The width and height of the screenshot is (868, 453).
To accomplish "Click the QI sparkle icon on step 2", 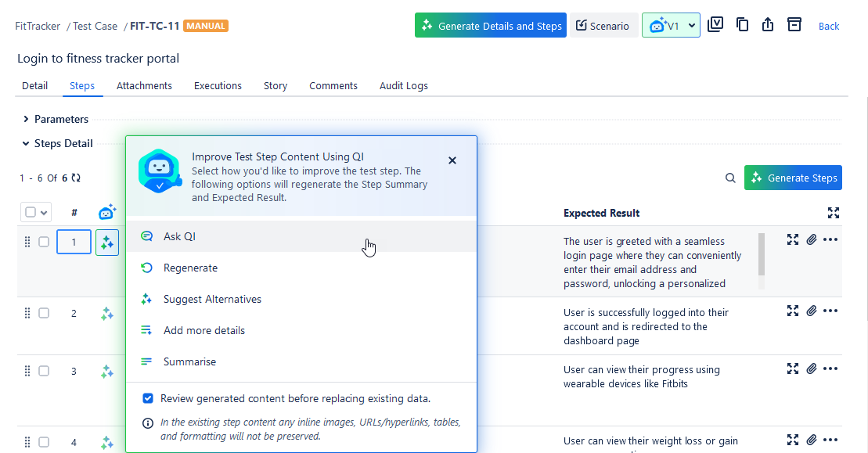I will point(107,314).
